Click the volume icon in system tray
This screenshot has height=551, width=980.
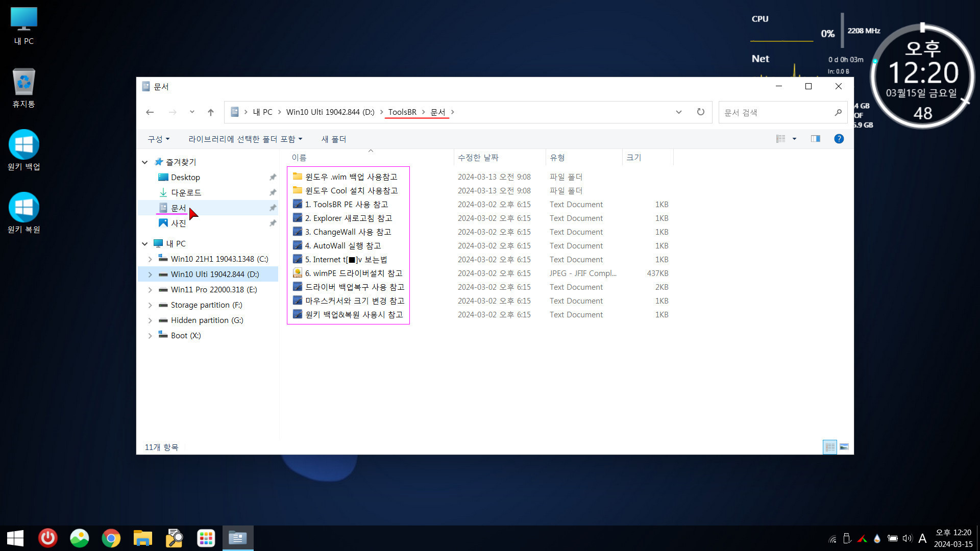[x=907, y=538]
